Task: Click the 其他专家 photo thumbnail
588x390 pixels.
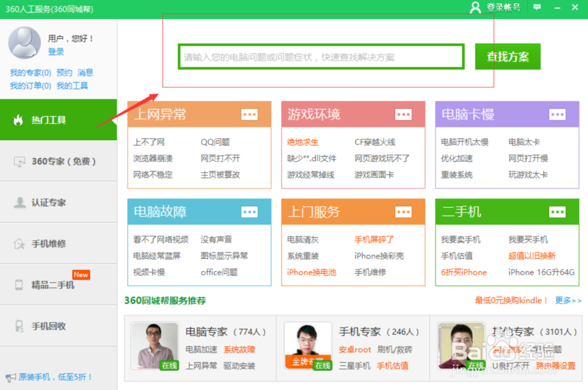Action: coord(461,346)
